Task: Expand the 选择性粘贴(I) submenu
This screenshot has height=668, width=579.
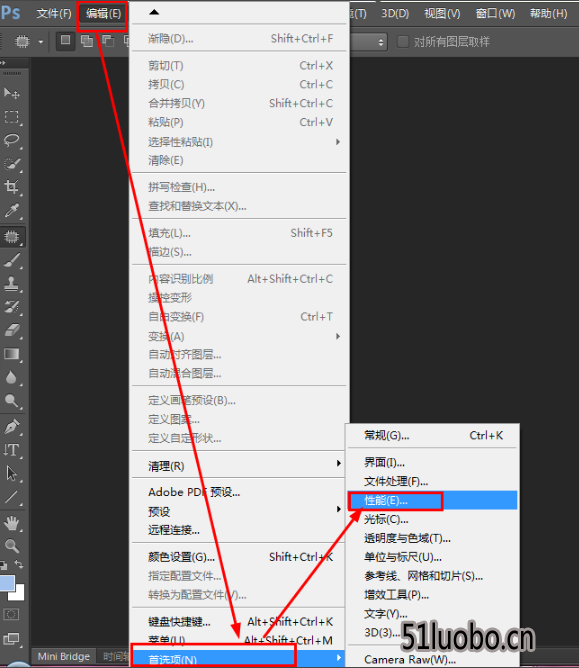Action: pyautogui.click(x=239, y=142)
